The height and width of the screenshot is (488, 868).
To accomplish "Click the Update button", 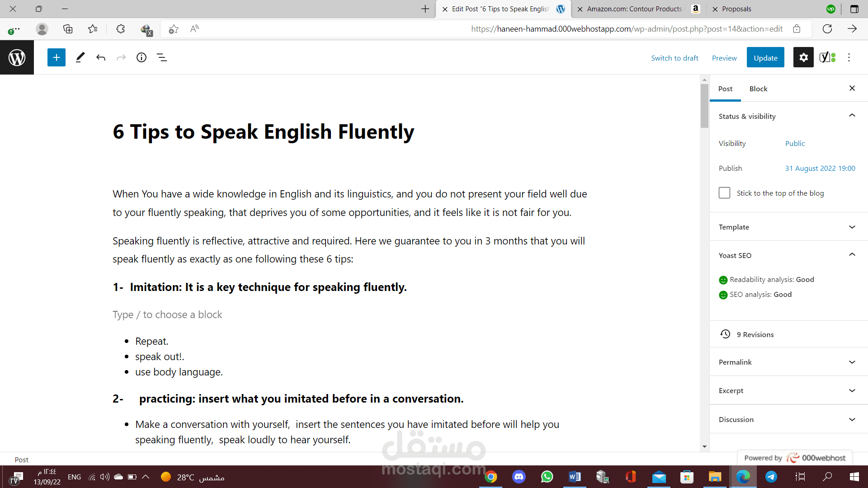I will 765,58.
